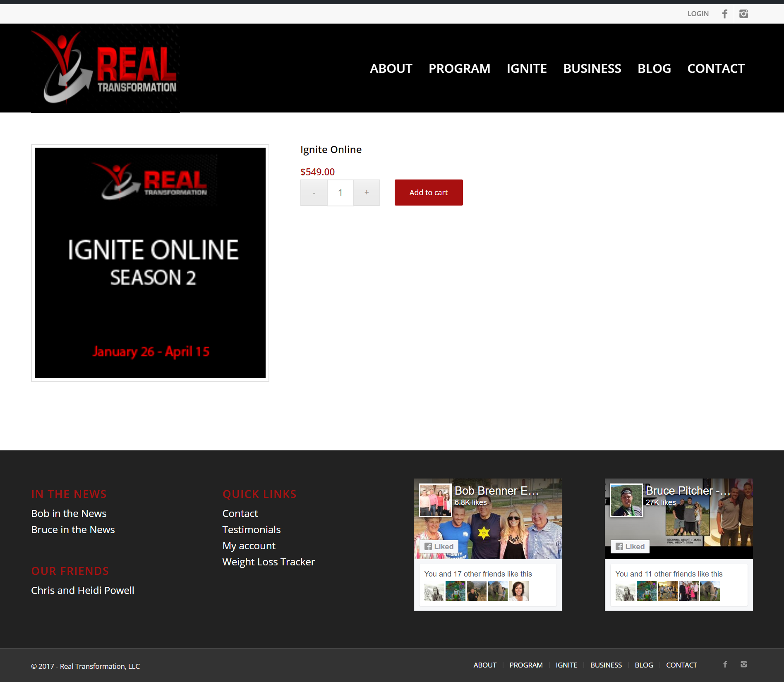The height and width of the screenshot is (682, 784).
Task: Click footer IGNITE link
Action: [566, 665]
